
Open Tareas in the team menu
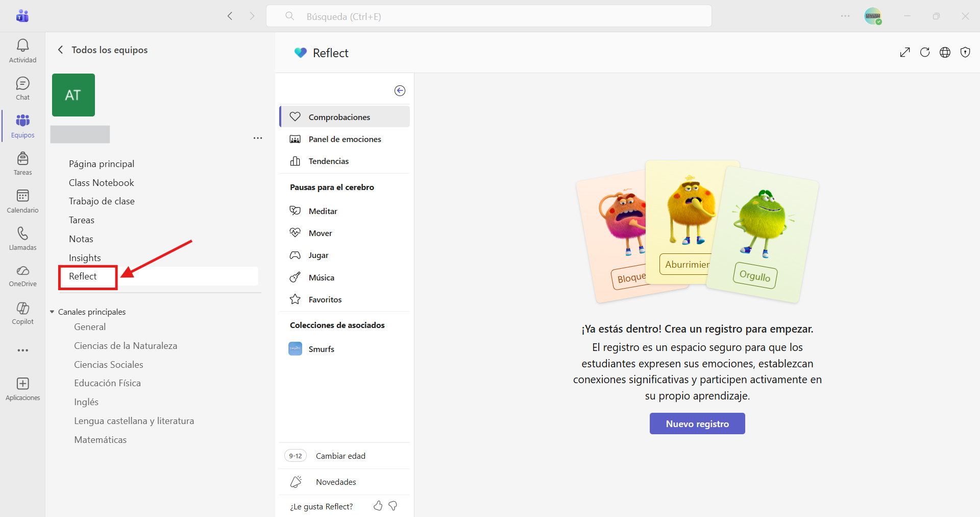tap(82, 220)
